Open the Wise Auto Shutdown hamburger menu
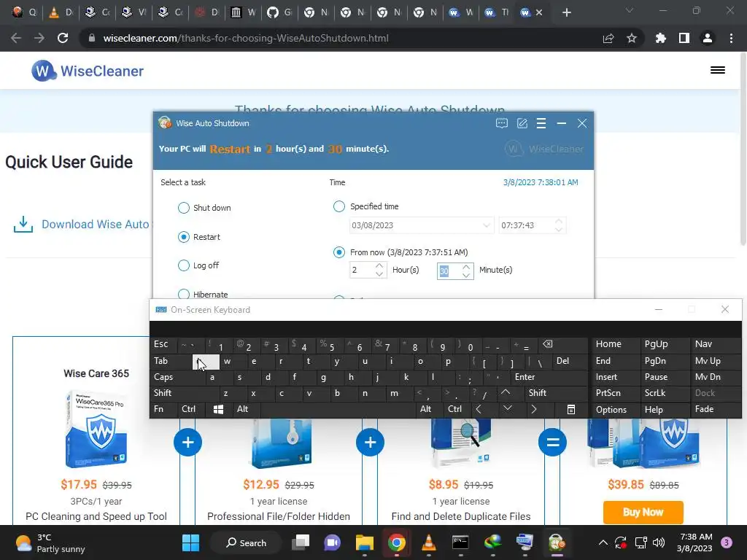Viewport: 747px width, 560px height. click(541, 123)
